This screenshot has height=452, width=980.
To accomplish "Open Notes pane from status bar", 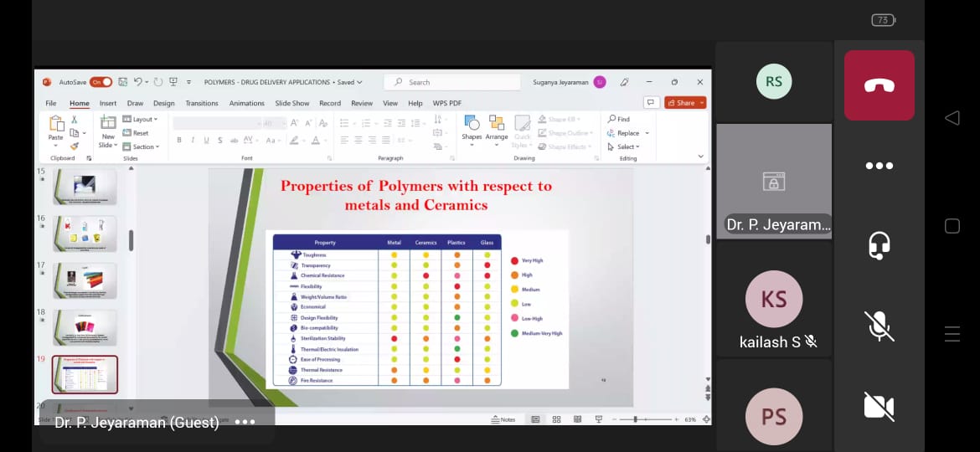I will (503, 419).
